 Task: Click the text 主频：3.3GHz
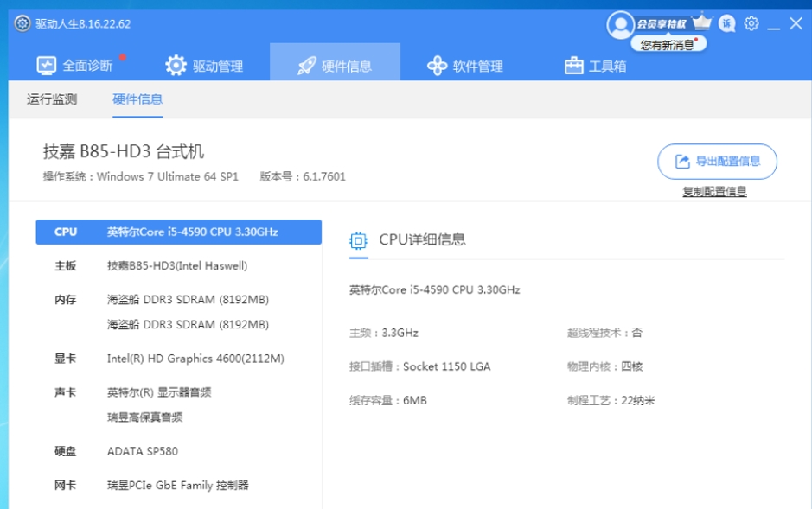[384, 333]
